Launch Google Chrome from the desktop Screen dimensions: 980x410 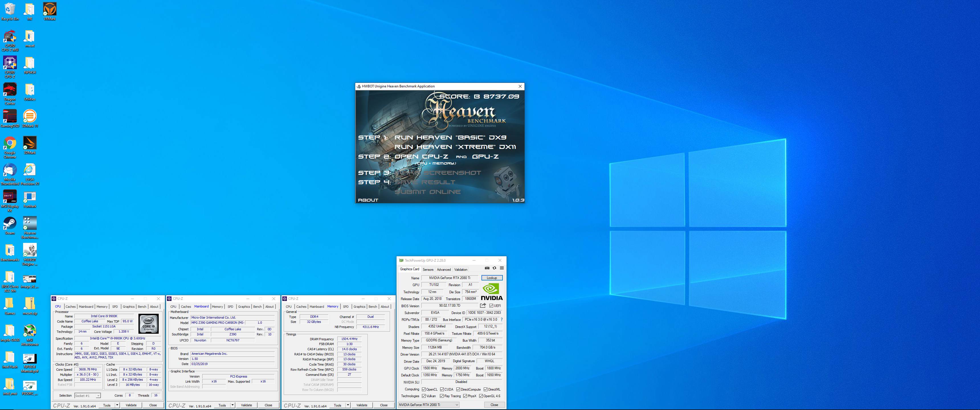(x=10, y=147)
